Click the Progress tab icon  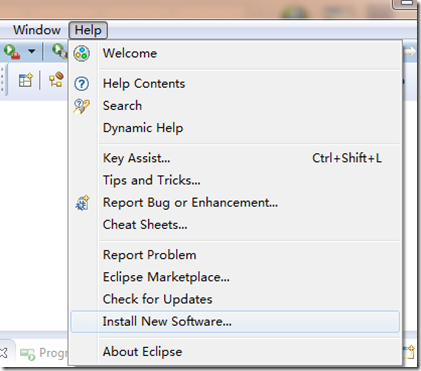27,354
